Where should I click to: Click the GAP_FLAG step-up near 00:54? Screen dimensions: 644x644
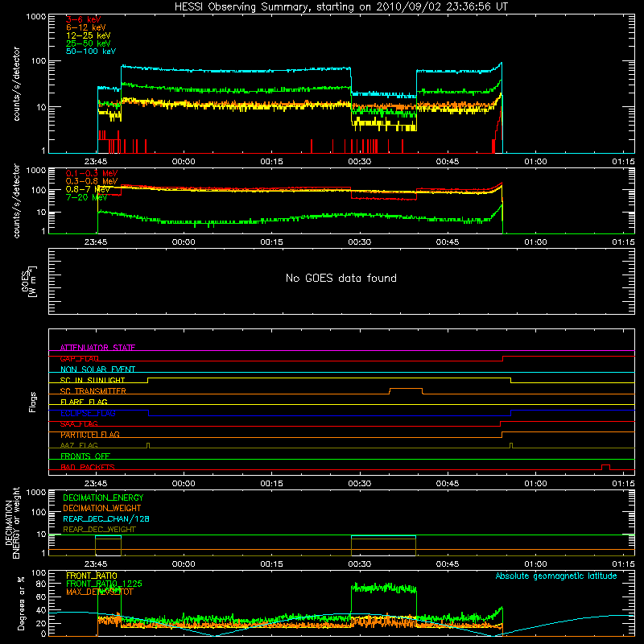point(502,358)
